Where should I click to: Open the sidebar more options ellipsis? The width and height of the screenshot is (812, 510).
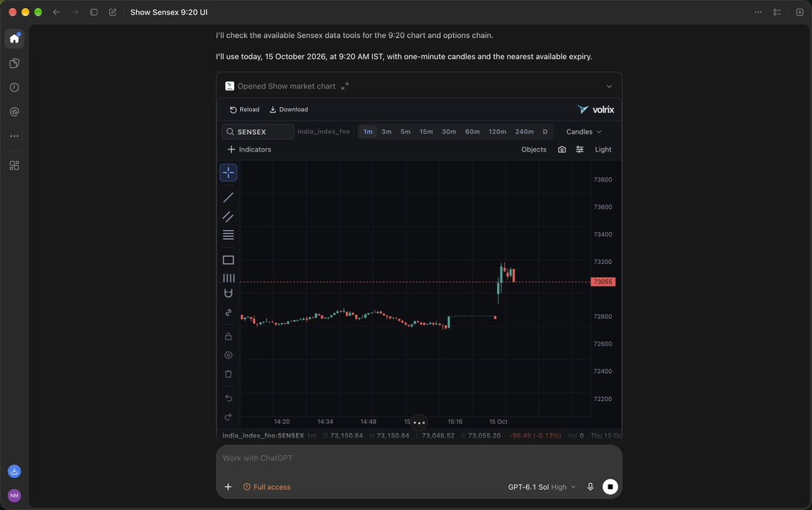[14, 136]
